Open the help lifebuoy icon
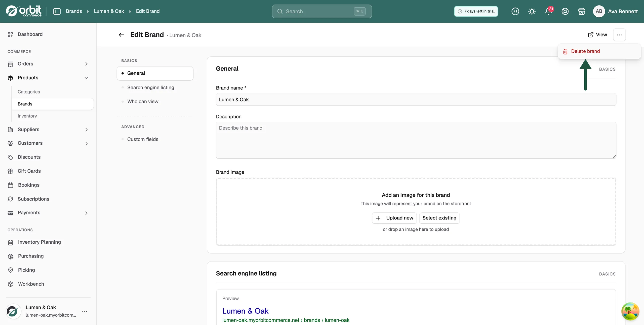644x325 pixels. (565, 11)
